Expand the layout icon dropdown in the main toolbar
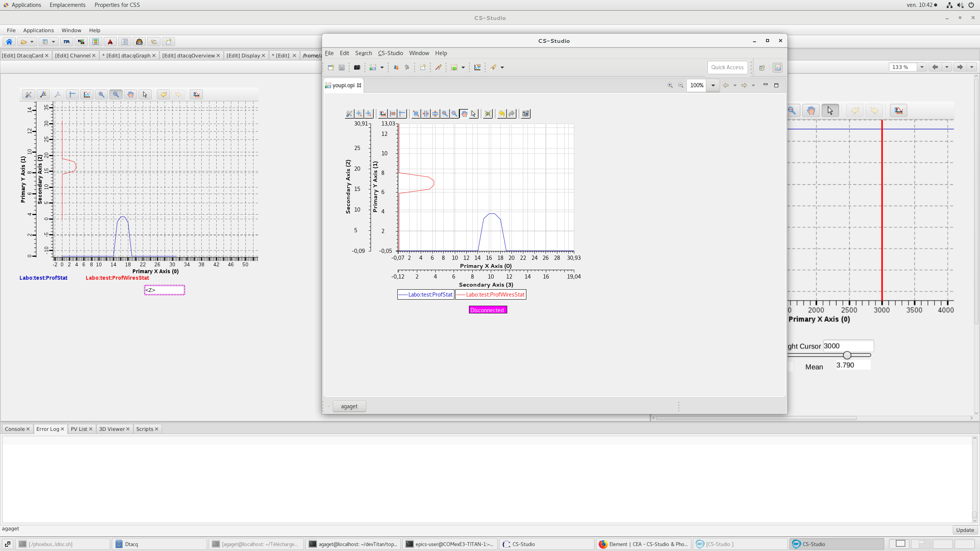The width and height of the screenshot is (980, 551). (x=53, y=42)
